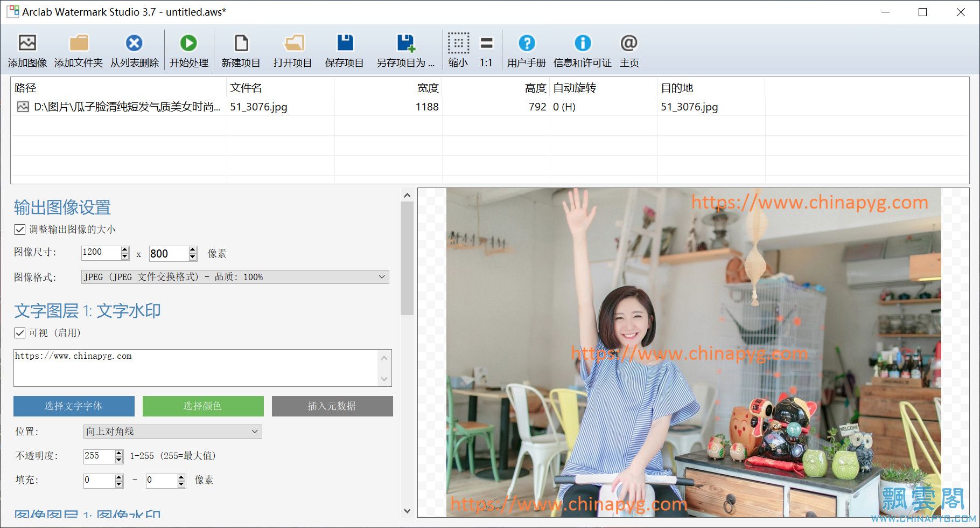
Task: Decrease image width with down spinner arrow
Action: tap(125, 256)
